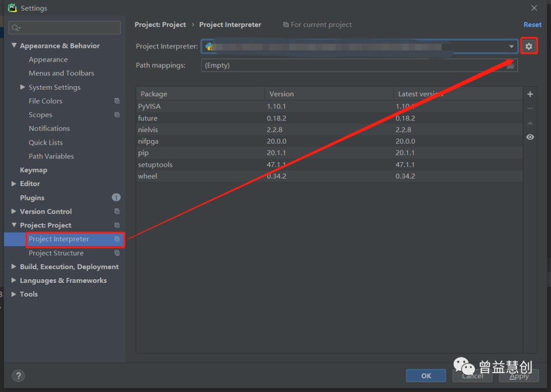The height and width of the screenshot is (392, 551).
Task: Select Keymap settings
Action: point(33,170)
